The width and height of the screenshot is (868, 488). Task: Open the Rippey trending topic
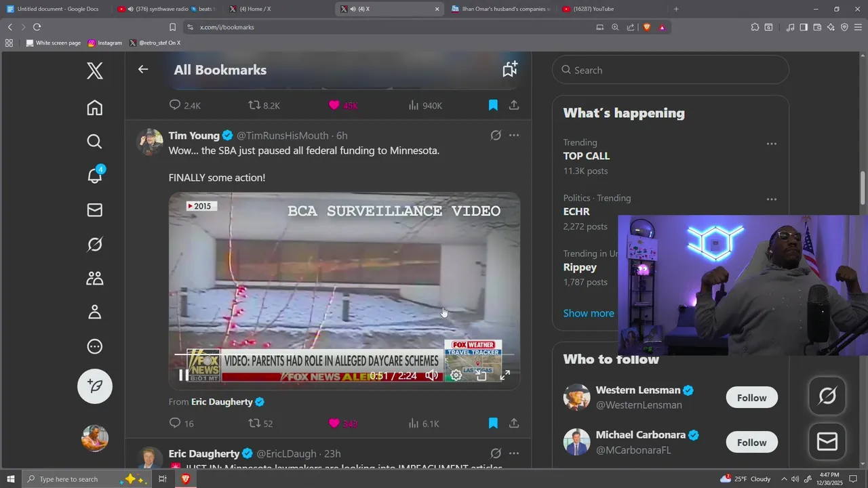tap(580, 267)
